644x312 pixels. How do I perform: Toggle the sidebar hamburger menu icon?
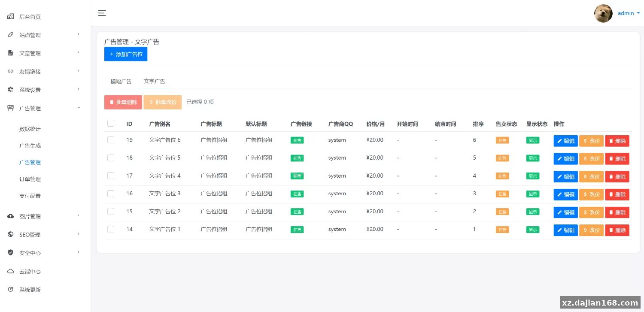102,13
